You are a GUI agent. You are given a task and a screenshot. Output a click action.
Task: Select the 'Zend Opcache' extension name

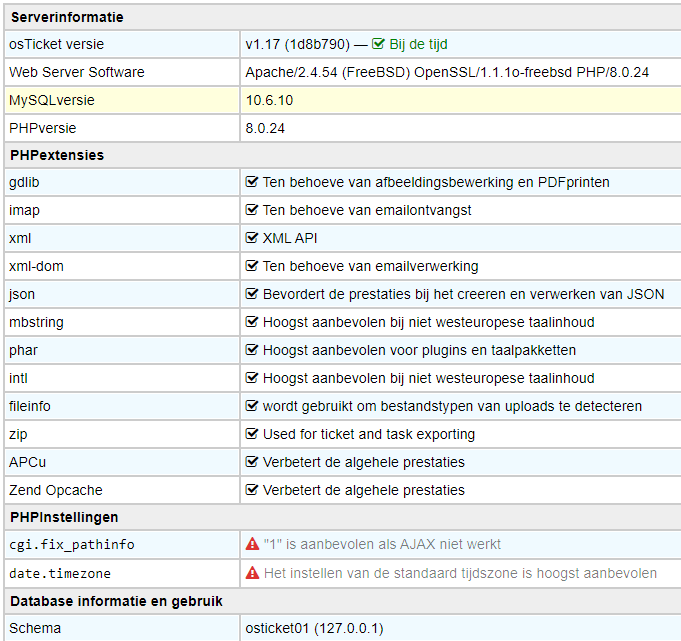(56, 490)
